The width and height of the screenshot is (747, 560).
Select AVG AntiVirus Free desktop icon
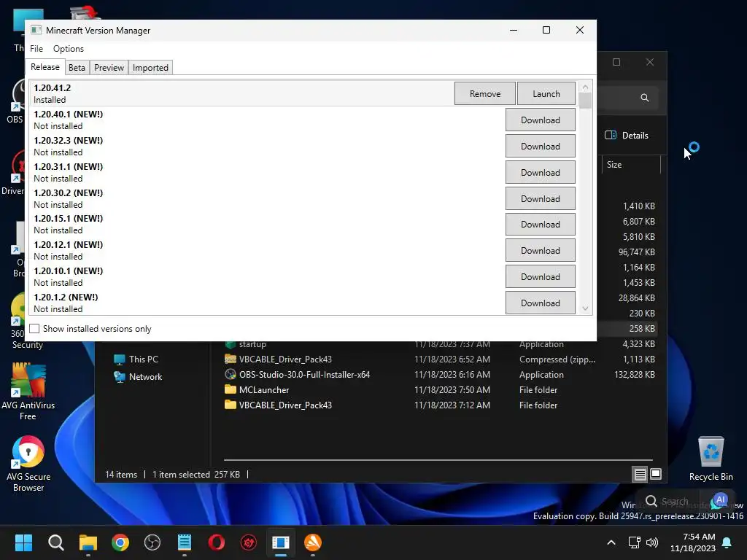point(28,392)
